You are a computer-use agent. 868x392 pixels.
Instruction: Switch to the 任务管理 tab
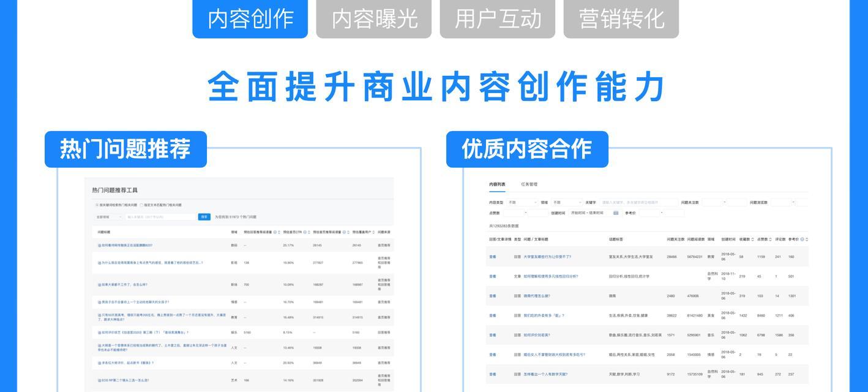coord(529,184)
